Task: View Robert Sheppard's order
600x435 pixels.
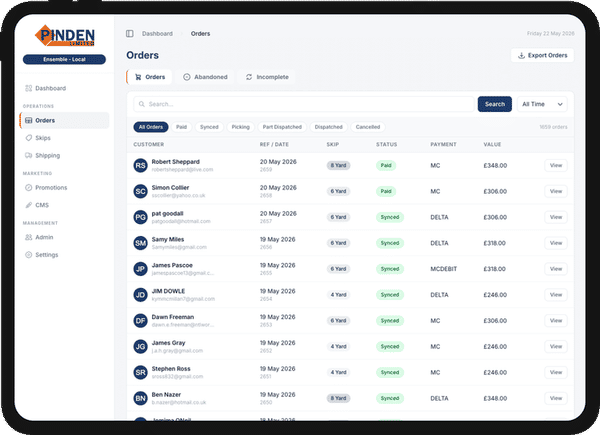Action: [x=556, y=166]
